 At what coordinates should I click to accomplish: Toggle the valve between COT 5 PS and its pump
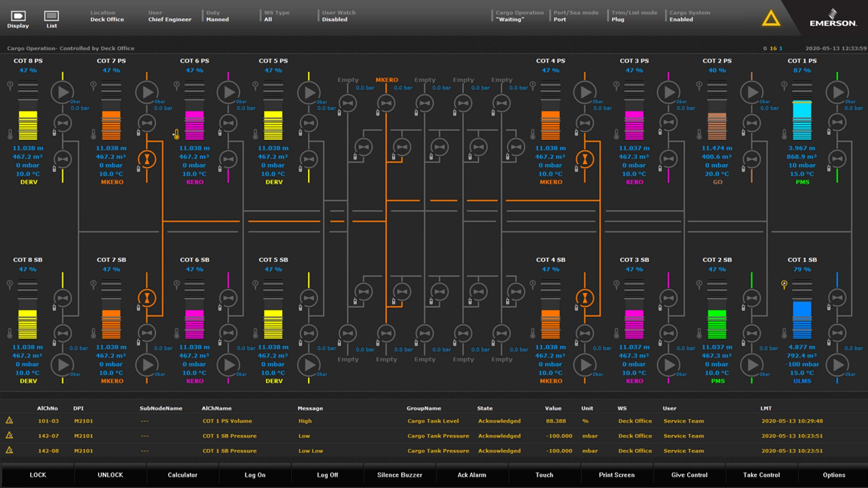click(x=309, y=123)
